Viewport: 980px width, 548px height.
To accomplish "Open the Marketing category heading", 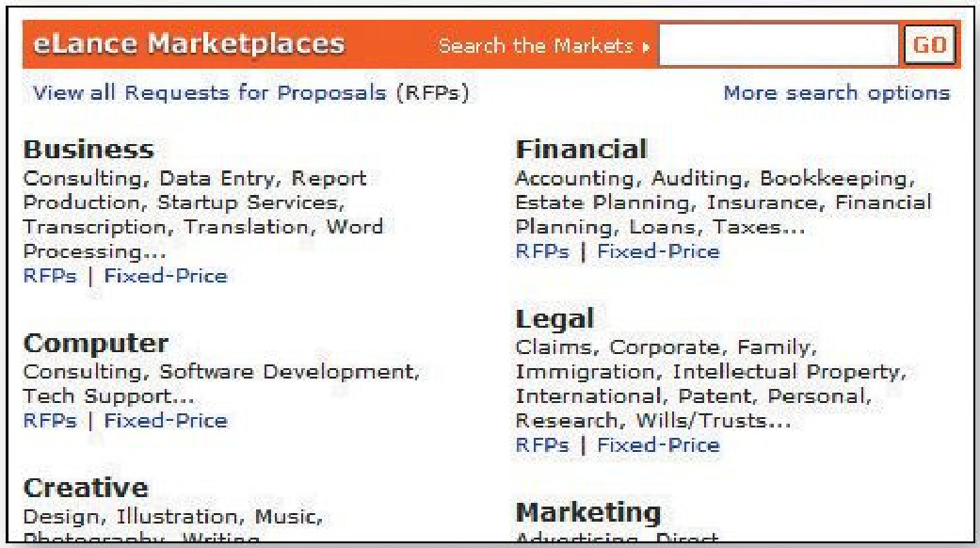I will [x=588, y=513].
